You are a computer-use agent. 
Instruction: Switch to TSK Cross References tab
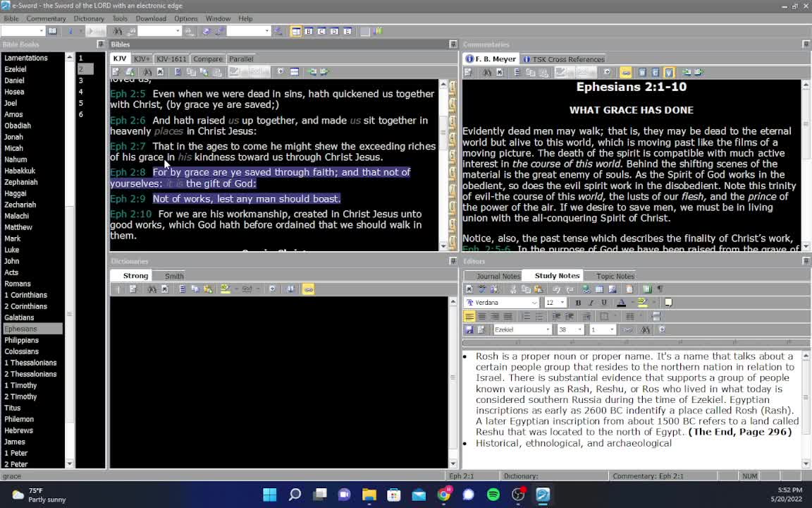[563, 59]
